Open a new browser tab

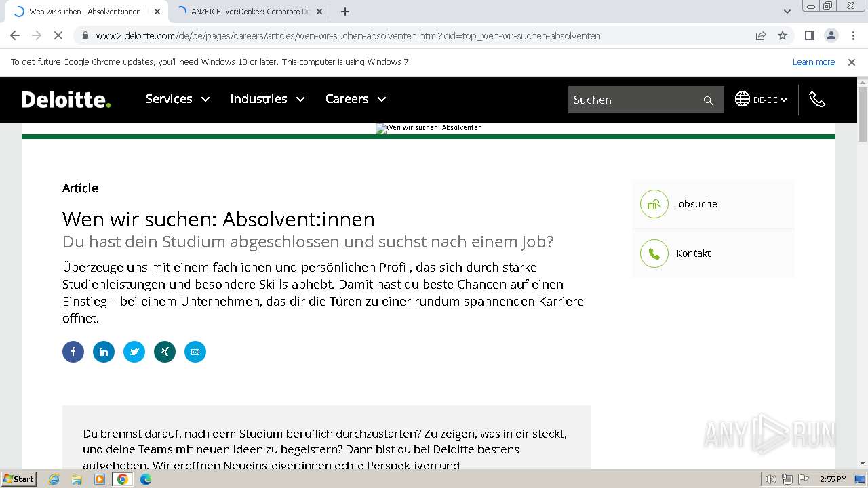coord(345,12)
